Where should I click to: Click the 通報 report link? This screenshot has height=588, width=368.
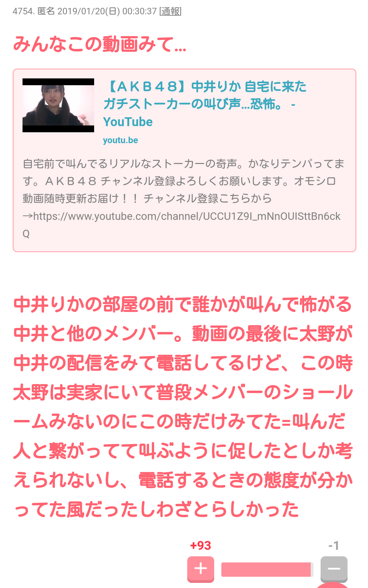(x=170, y=11)
